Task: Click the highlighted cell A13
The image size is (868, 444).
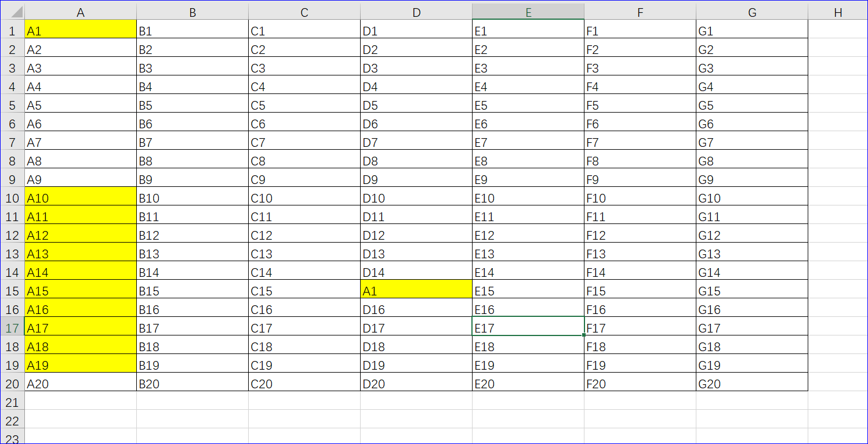Action: click(81, 252)
